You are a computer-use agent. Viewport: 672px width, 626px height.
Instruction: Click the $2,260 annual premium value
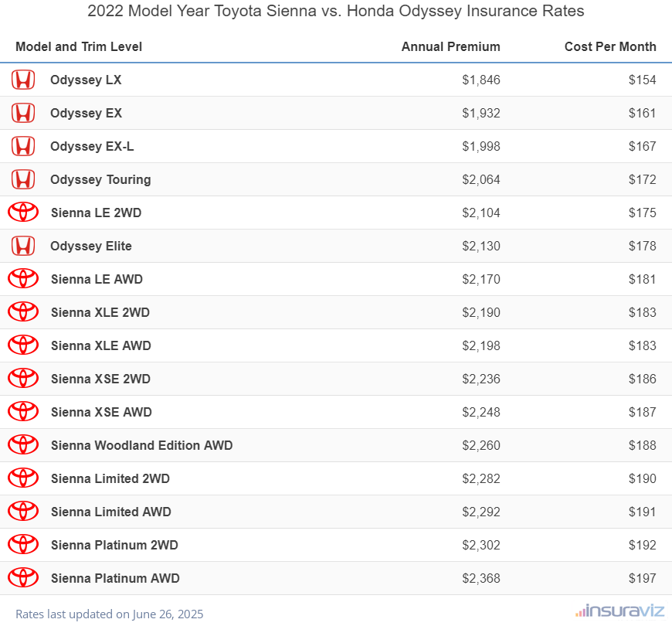[x=481, y=445]
